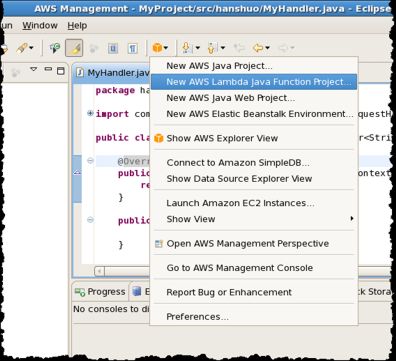Open previous annotation dropdown arrow
This screenshot has height=361, width=396.
223,48
